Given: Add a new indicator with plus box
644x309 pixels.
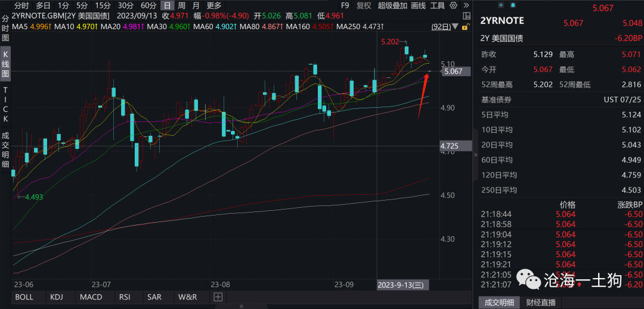Looking at the screenshot, I should [x=218, y=297].
